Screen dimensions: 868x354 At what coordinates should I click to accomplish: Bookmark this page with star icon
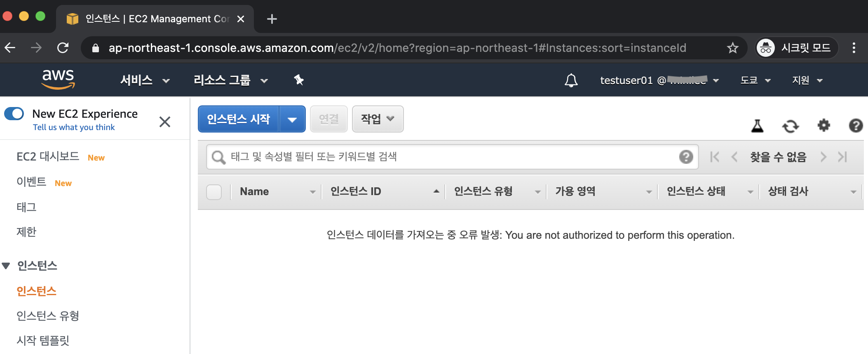pyautogui.click(x=732, y=48)
